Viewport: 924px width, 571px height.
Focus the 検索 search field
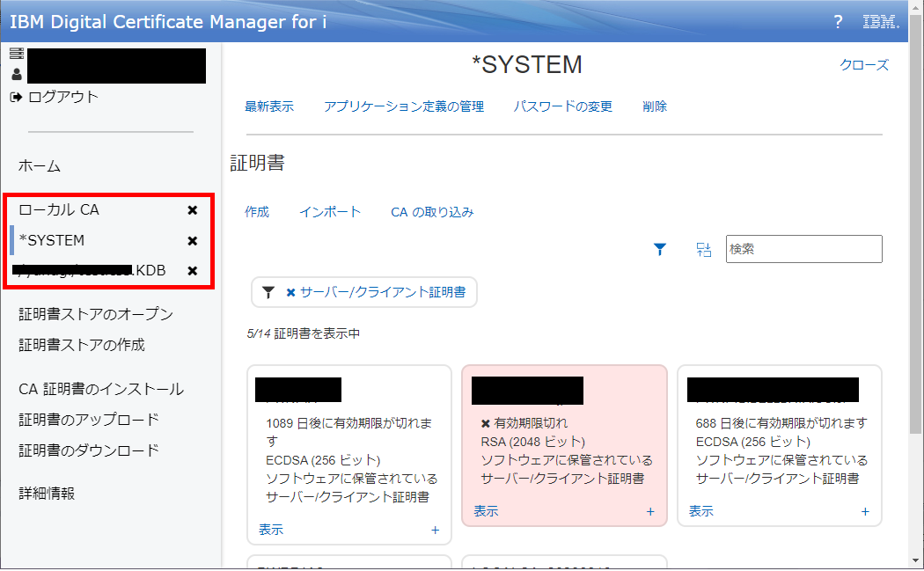pyautogui.click(x=803, y=249)
